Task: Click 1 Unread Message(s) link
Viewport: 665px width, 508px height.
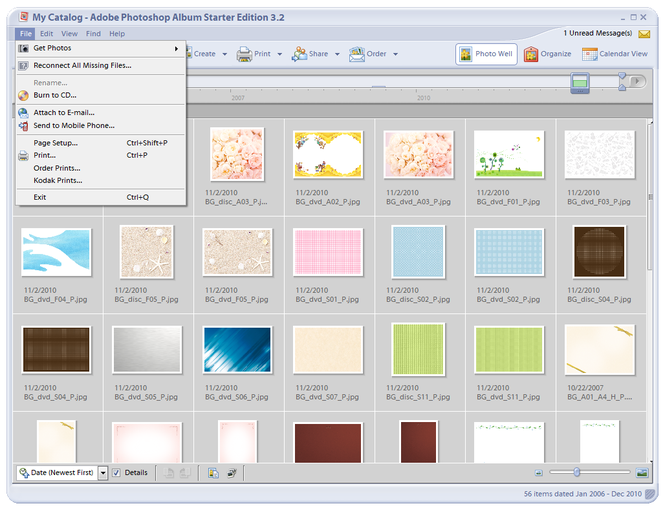Action: (x=598, y=33)
